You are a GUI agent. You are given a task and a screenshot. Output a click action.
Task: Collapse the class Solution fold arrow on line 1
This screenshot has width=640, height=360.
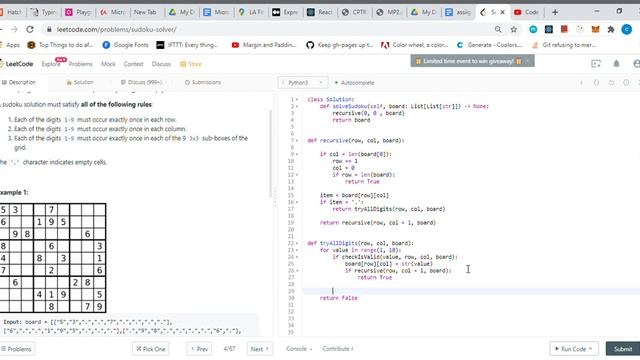(x=297, y=100)
